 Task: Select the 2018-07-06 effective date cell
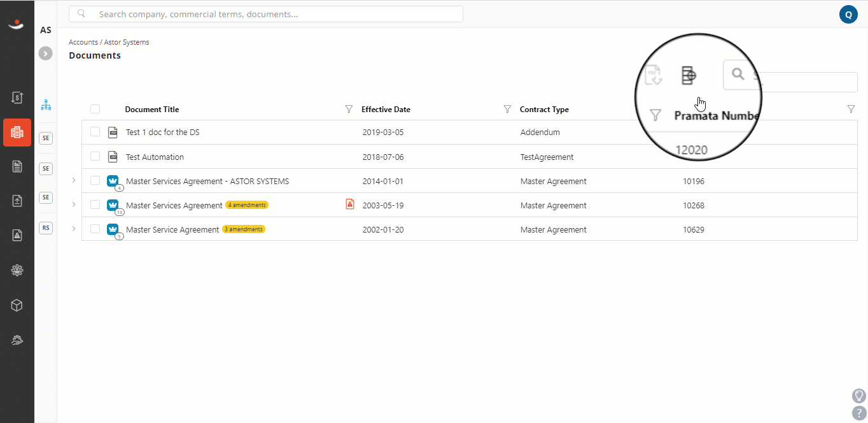pos(383,157)
